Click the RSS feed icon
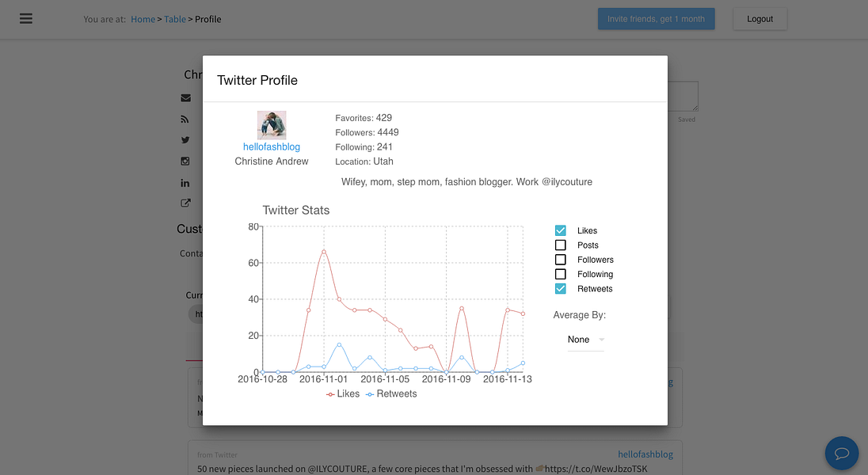Screen dimensions: 868x475 (185, 119)
